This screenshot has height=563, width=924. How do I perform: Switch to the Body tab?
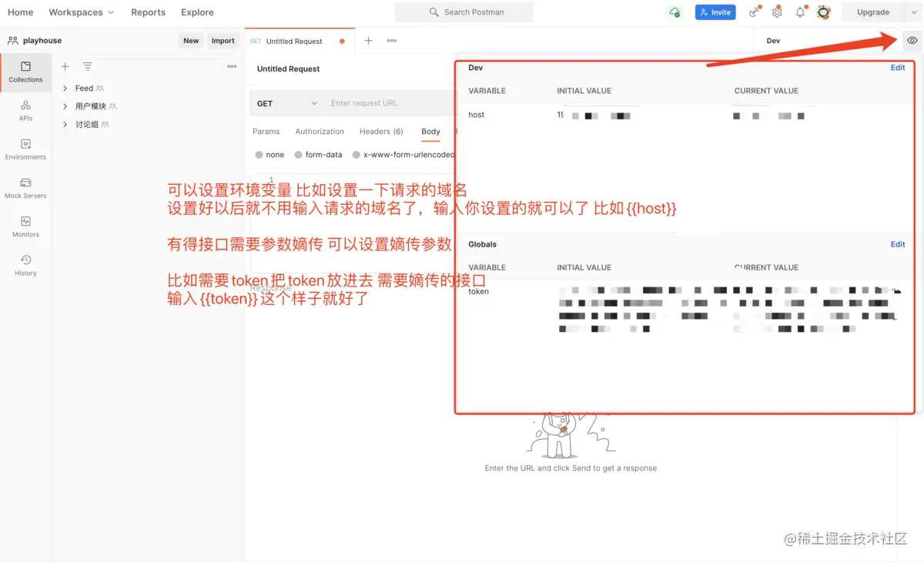pos(430,132)
